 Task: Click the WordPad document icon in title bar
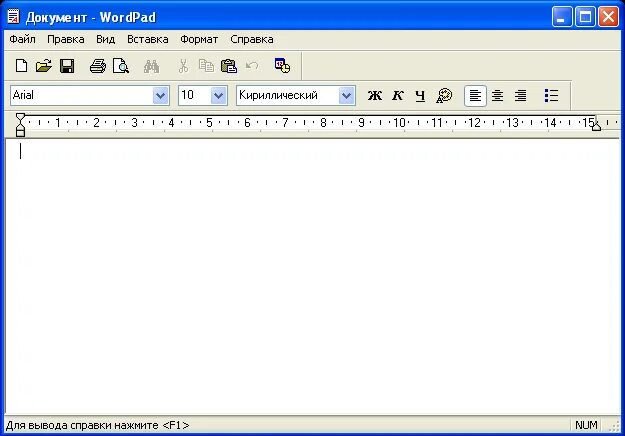14,17
